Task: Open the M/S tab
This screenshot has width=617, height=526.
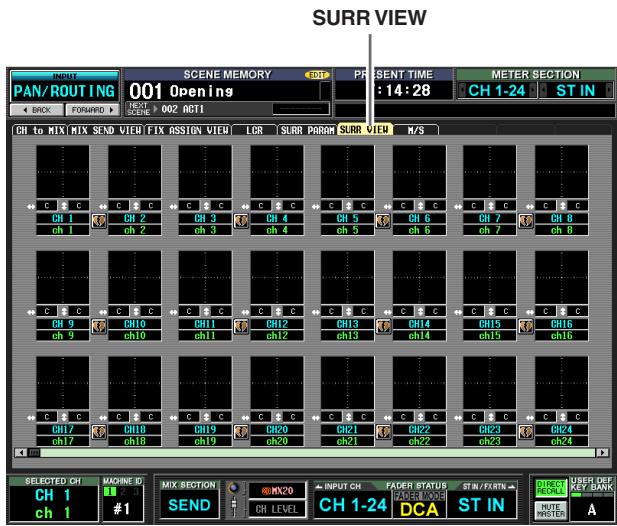Action: [x=416, y=130]
